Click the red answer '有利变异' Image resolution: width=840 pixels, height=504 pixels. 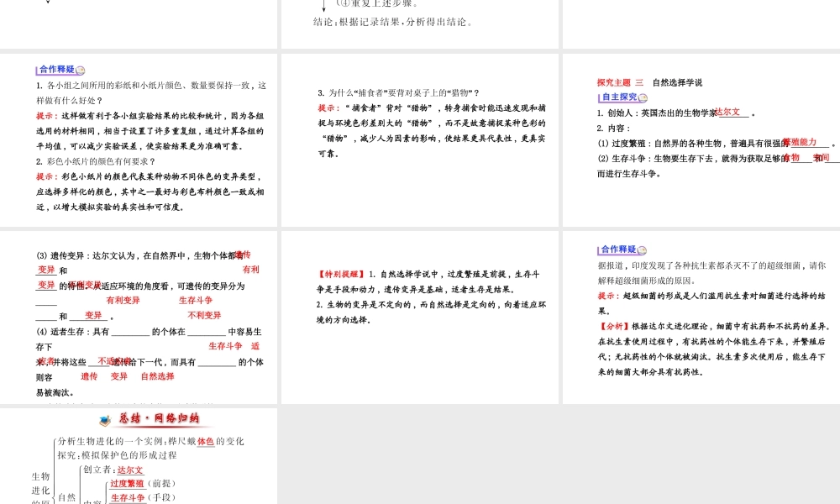point(123,301)
